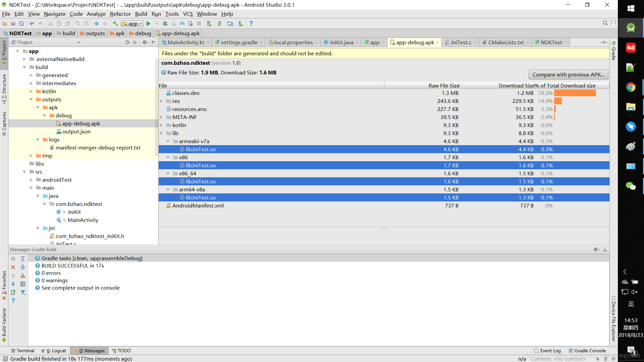The width and height of the screenshot is (644, 362).
Task: Click the Open file toolbar icon
Action: coord(5,23)
